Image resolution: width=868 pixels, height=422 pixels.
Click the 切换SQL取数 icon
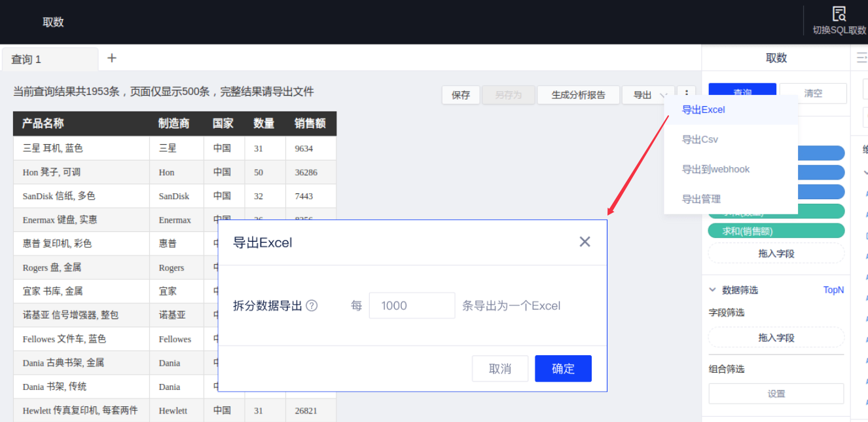[839, 14]
